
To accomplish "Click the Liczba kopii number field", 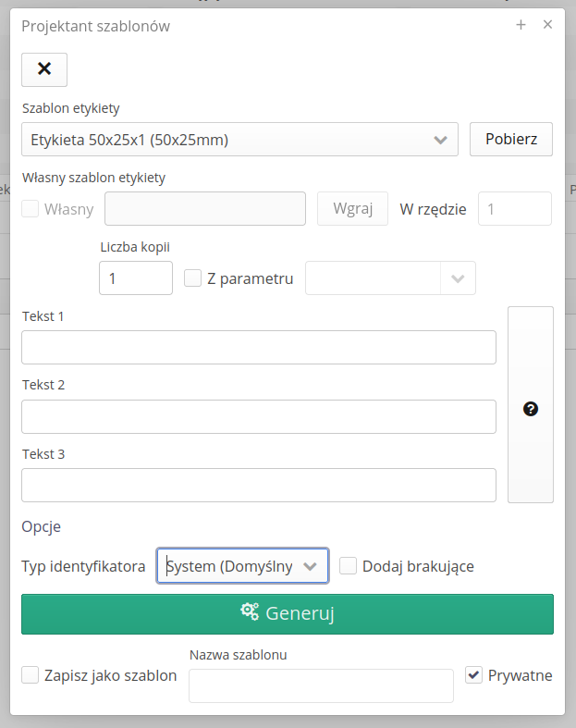I will [x=135, y=278].
